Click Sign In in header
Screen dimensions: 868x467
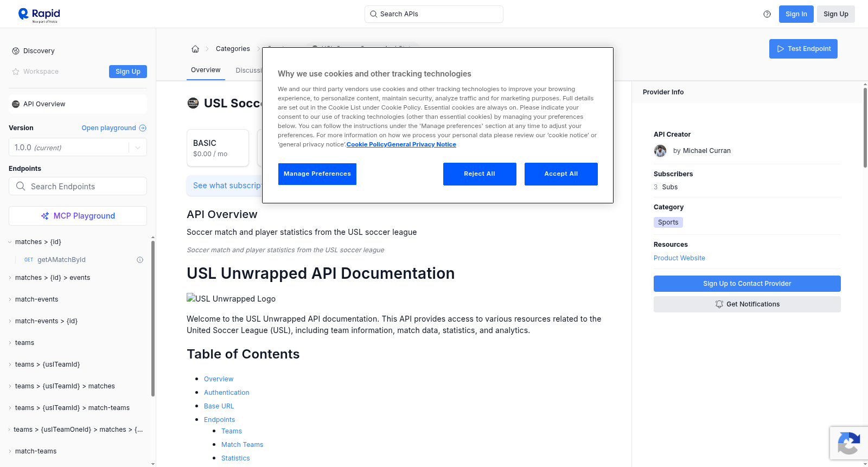(x=796, y=14)
